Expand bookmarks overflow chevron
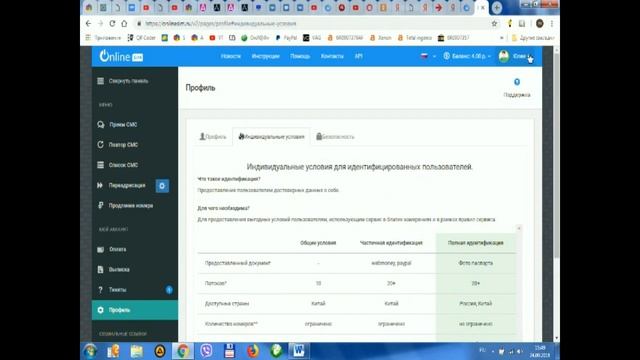 502,38
